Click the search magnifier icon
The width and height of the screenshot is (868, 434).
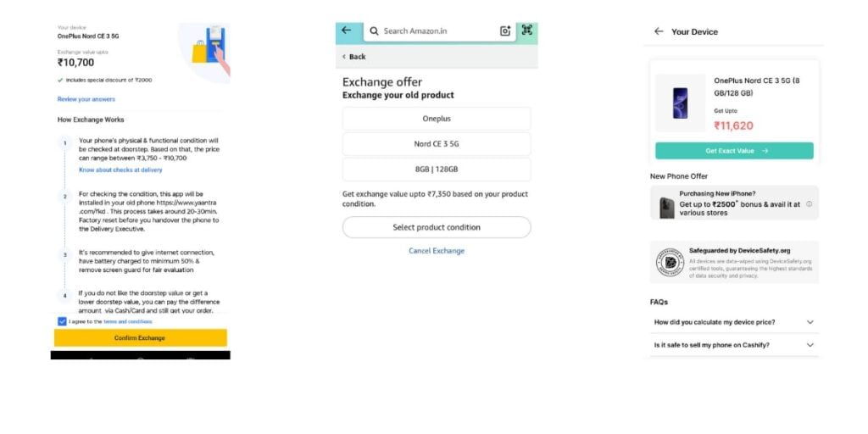[x=375, y=31]
